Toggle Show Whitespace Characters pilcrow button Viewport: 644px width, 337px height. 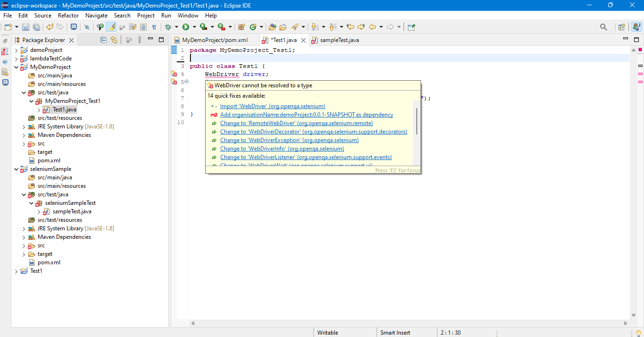coord(154,27)
